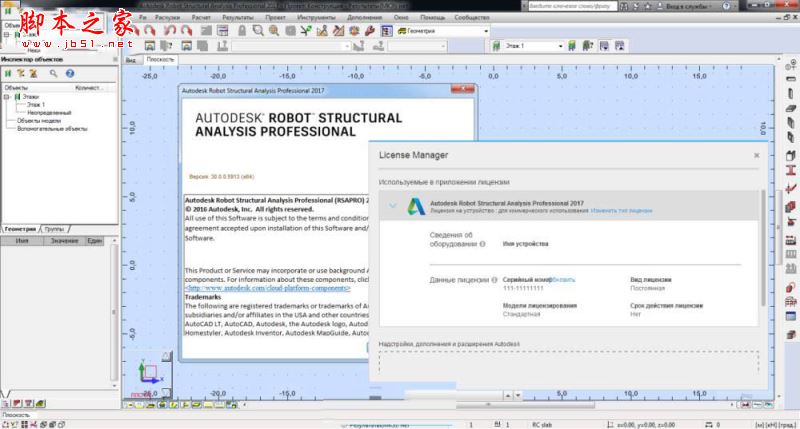Collapse the Этажи tree node
Screen dimensions: 800x429
pyautogui.click(x=7, y=96)
